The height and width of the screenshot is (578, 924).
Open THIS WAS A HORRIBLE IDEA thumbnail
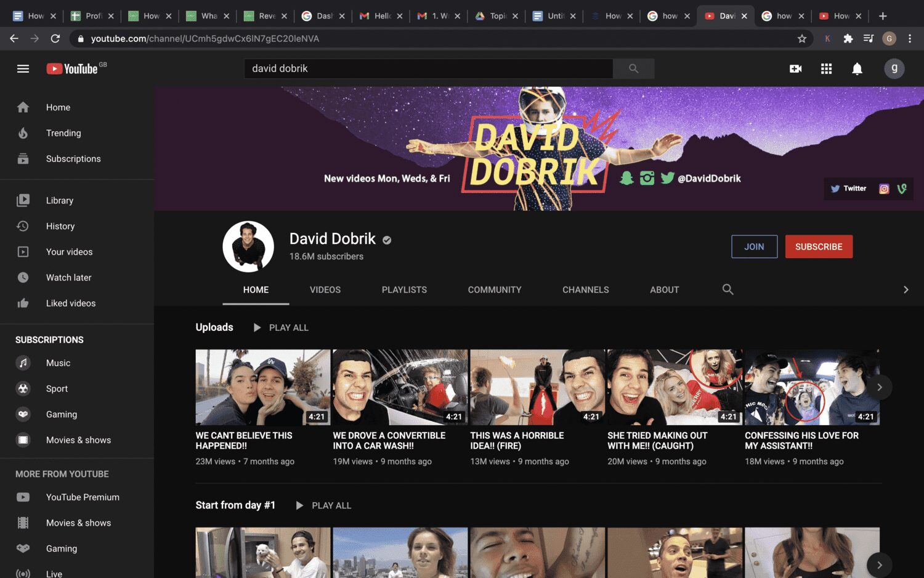[x=537, y=388]
